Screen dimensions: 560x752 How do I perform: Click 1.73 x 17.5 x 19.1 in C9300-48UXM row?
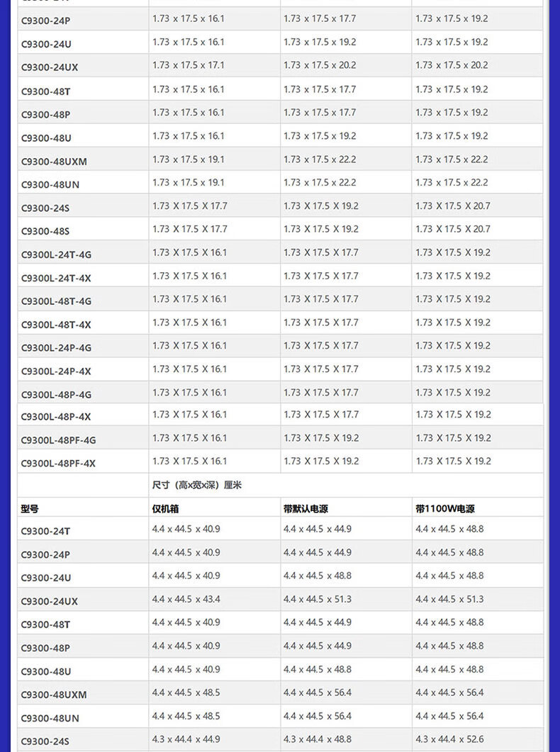click(x=189, y=159)
